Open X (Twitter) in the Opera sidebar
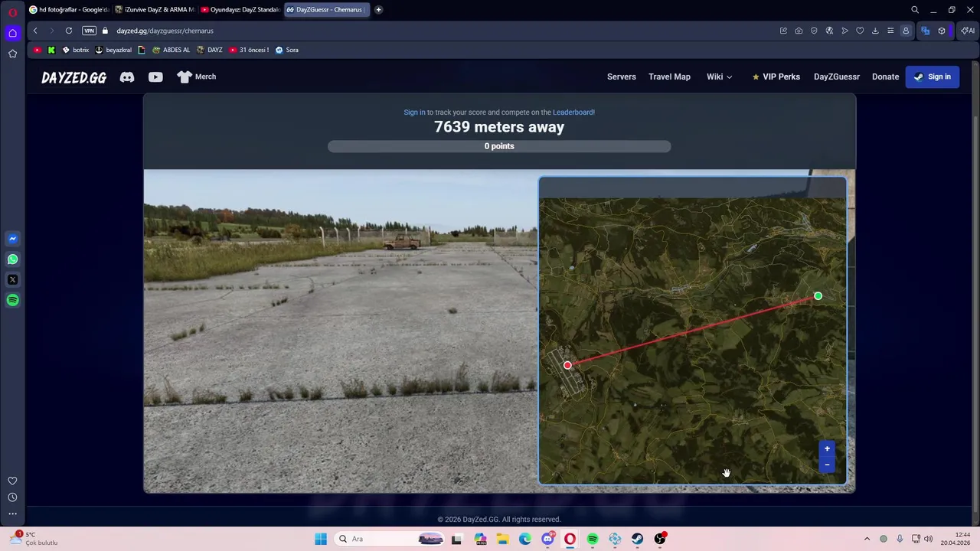980x551 pixels. tap(13, 280)
